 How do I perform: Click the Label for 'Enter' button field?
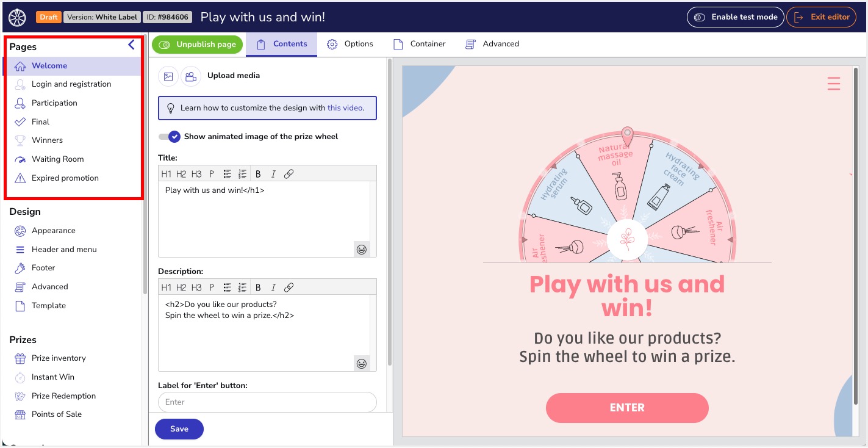point(267,402)
